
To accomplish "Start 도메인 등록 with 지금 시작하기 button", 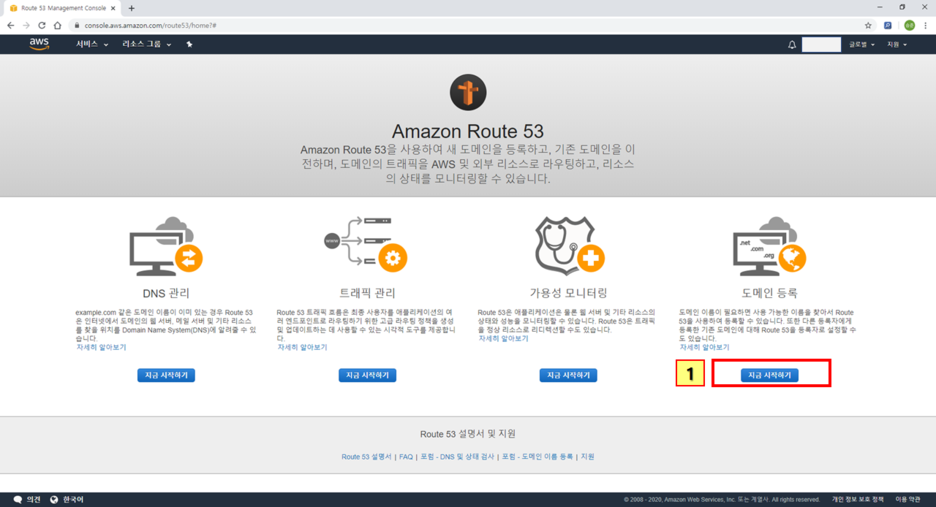I will (769, 375).
